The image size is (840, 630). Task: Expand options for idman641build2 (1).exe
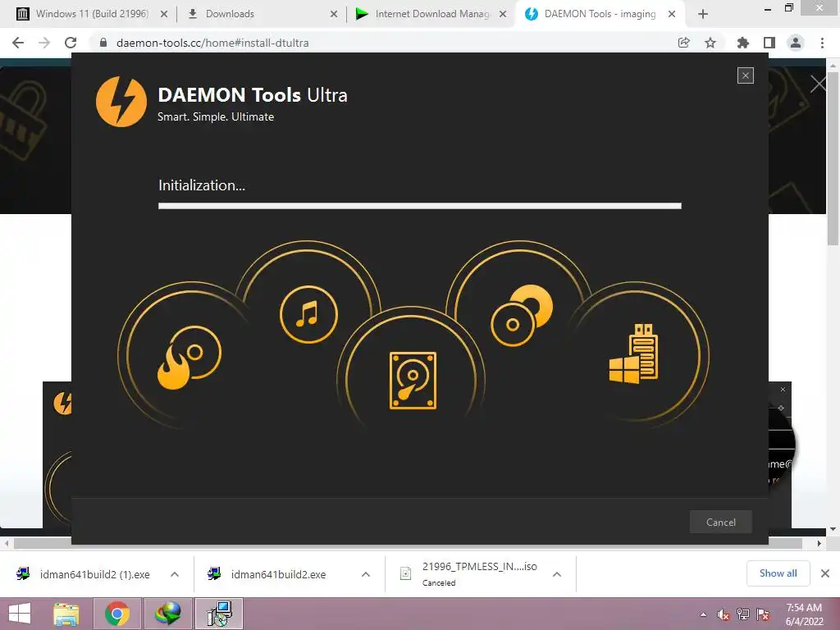[x=175, y=574]
